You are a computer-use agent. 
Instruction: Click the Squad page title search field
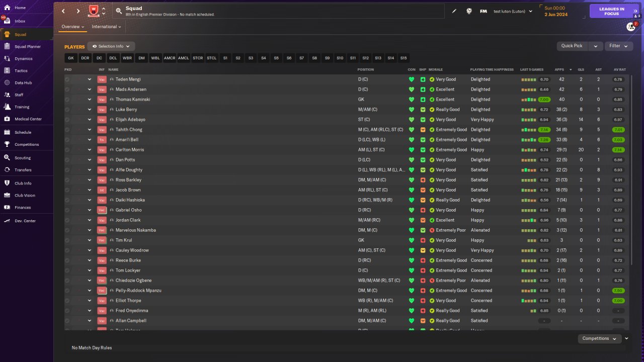pos(279,11)
